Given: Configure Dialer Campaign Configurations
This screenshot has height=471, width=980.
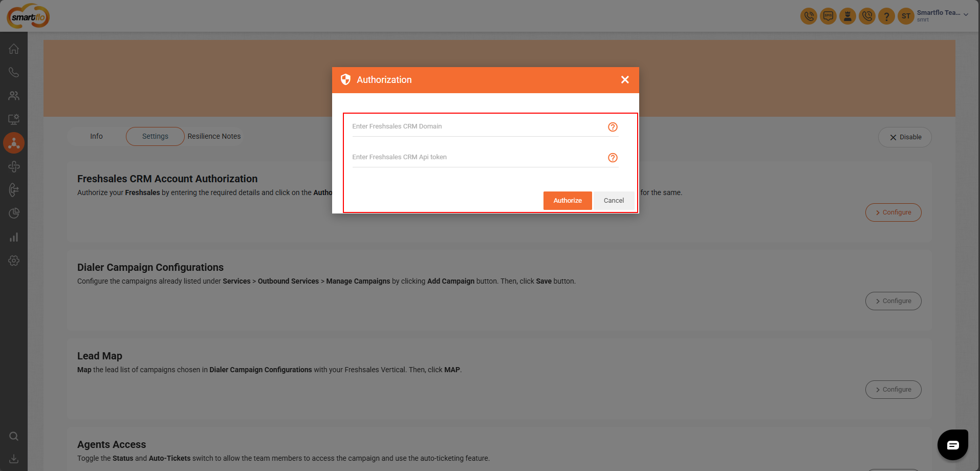Looking at the screenshot, I should pos(893,301).
